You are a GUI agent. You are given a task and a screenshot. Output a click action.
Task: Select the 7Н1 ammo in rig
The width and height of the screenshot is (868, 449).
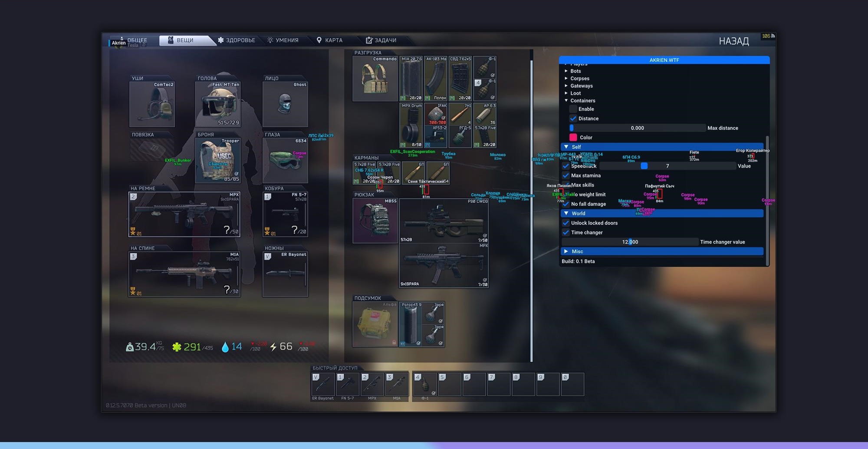point(460,114)
